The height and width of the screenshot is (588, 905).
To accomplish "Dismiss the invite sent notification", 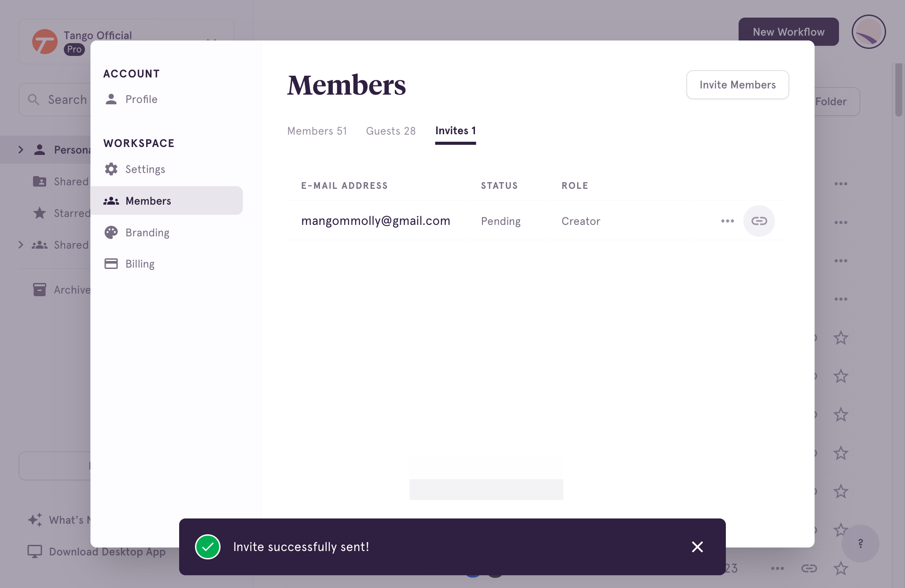I will click(x=697, y=547).
